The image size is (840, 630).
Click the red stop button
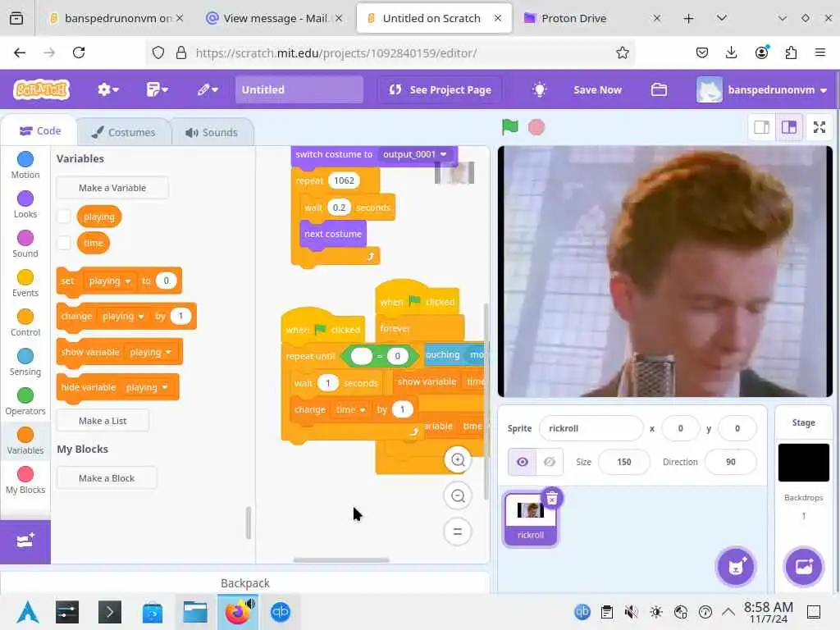536,127
